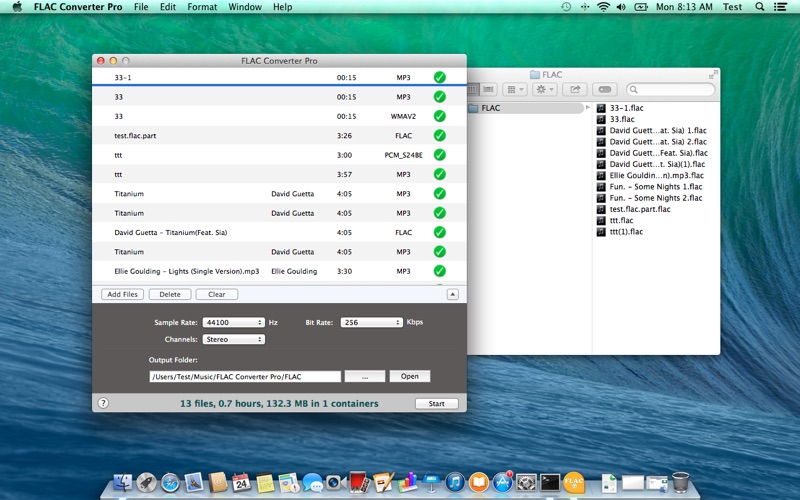Viewport: 800px width, 500px height.
Task: Click the Wi-Fi status icon
Action: [603, 7]
